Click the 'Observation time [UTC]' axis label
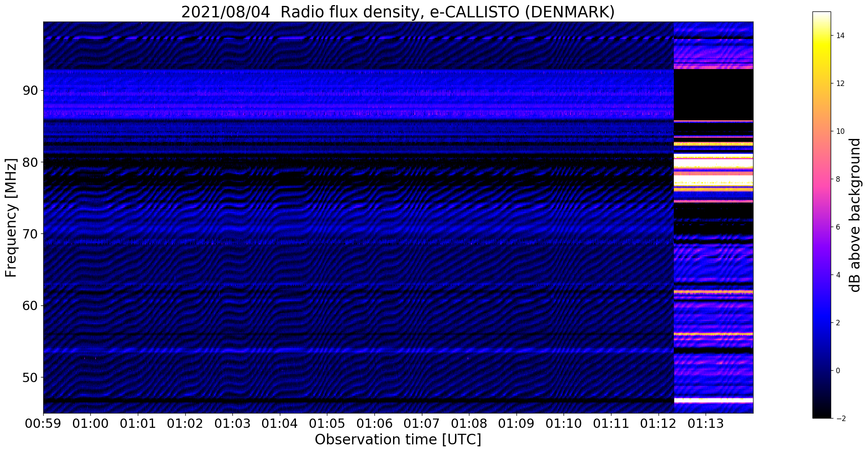The image size is (868, 452). point(398,440)
